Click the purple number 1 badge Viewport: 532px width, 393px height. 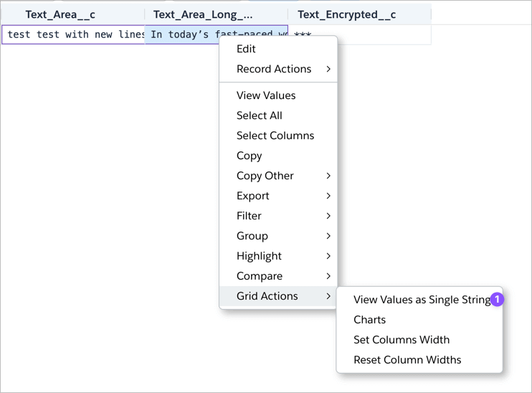(x=497, y=299)
